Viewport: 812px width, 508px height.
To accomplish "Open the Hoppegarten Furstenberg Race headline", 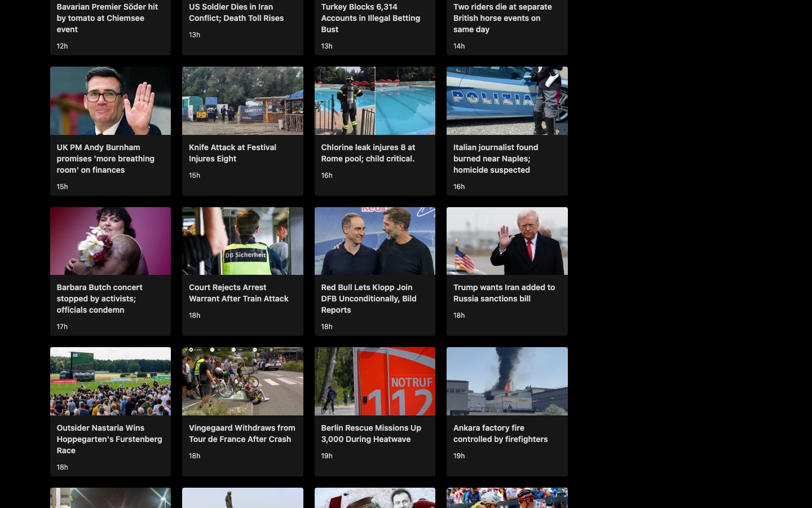I will 109,439.
